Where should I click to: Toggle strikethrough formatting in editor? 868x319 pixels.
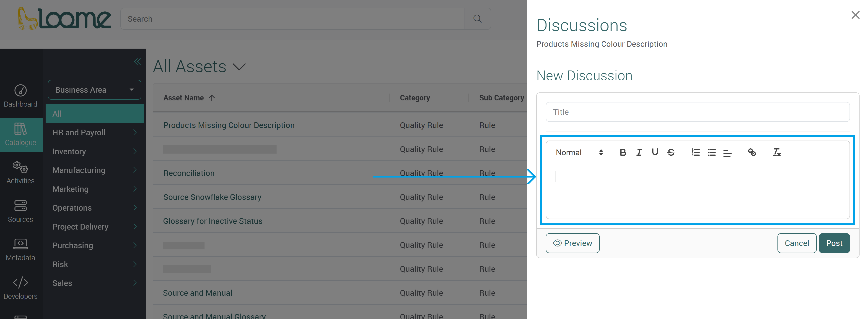pyautogui.click(x=671, y=152)
